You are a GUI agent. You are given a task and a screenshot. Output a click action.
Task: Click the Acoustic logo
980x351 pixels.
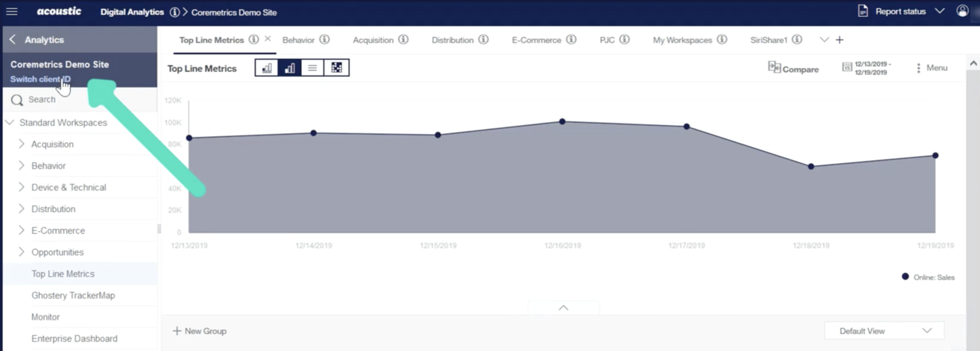pos(59,11)
